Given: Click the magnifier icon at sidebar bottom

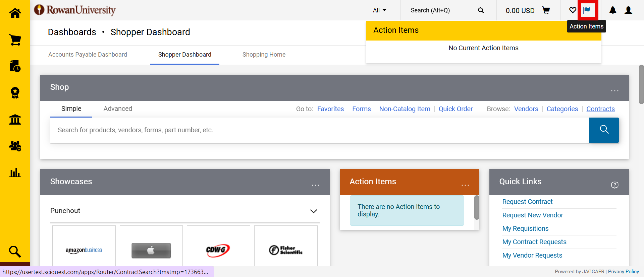Looking at the screenshot, I should 15,251.
